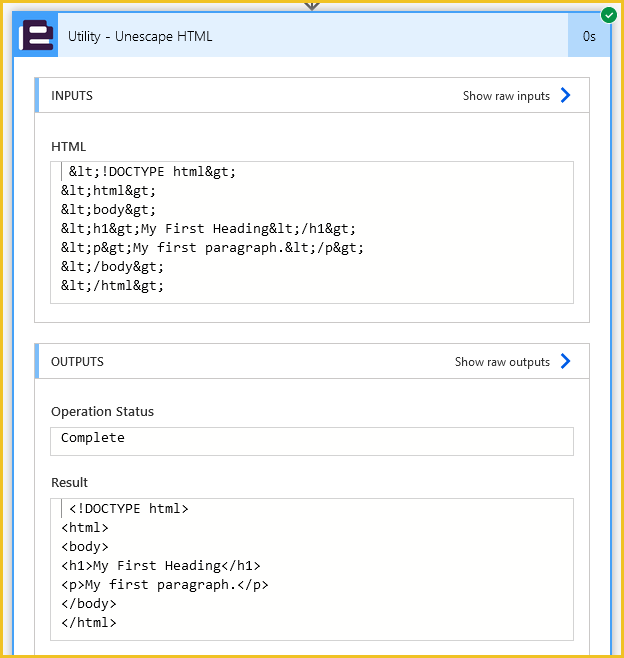Select the OUTPUTS section header
The image size is (624, 658).
(x=312, y=361)
